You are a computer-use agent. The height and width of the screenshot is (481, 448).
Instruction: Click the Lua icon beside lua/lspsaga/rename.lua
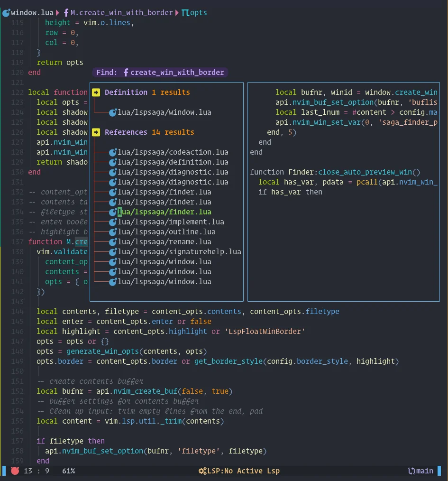(112, 241)
